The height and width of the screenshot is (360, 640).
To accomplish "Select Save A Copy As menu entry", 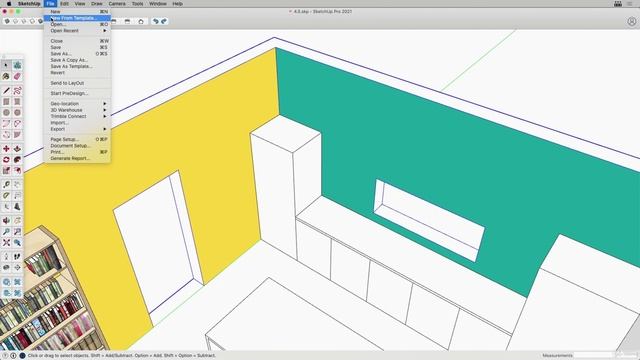I will 77,60.
